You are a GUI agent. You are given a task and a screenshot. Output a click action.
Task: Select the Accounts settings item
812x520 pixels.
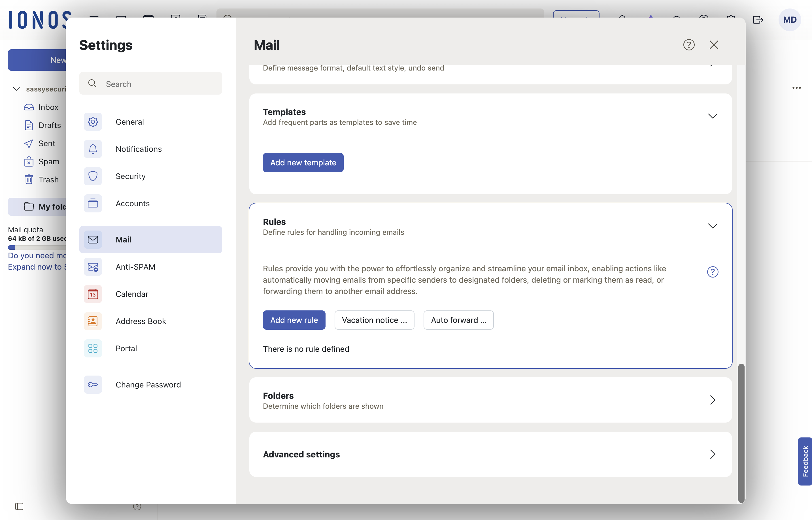pos(132,203)
